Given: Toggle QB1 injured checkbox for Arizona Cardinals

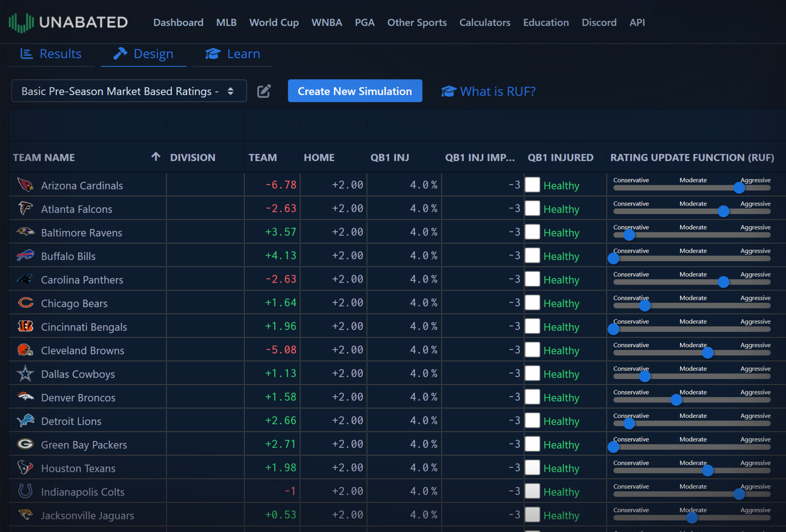Looking at the screenshot, I should (x=532, y=185).
